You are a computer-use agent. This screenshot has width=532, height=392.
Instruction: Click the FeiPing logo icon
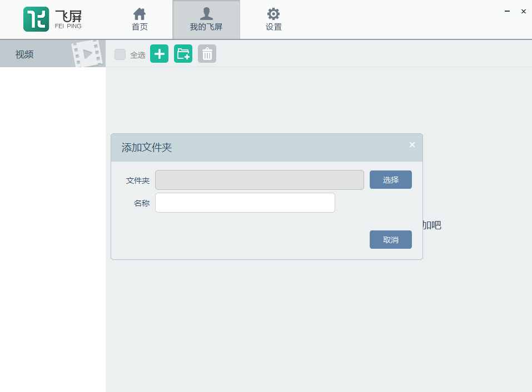click(36, 19)
